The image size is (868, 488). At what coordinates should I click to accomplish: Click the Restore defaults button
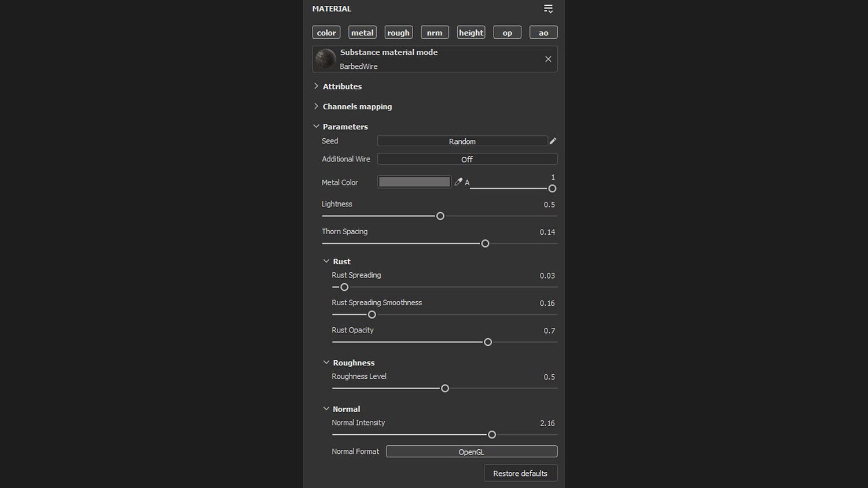click(x=520, y=473)
